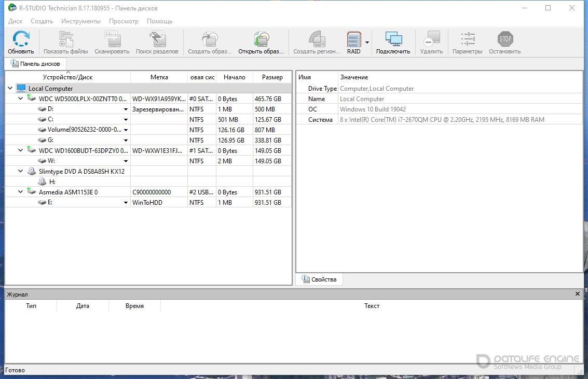Open the dropdown arrow on drive C: row
Screen dimensions: 588x379
(x=126, y=120)
